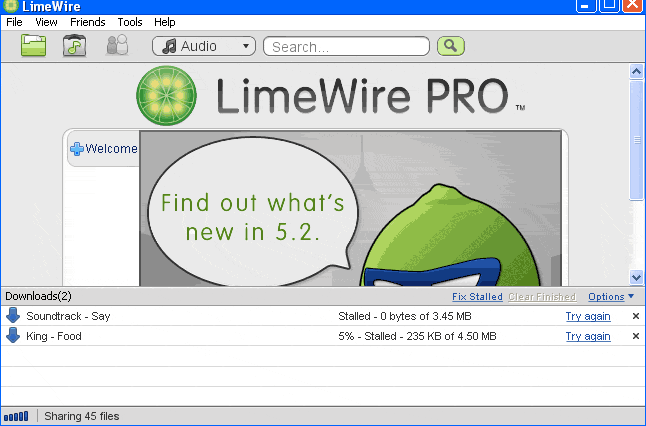The width and height of the screenshot is (646, 426).
Task: Select the 'King - Food' download name
Action: (54, 336)
